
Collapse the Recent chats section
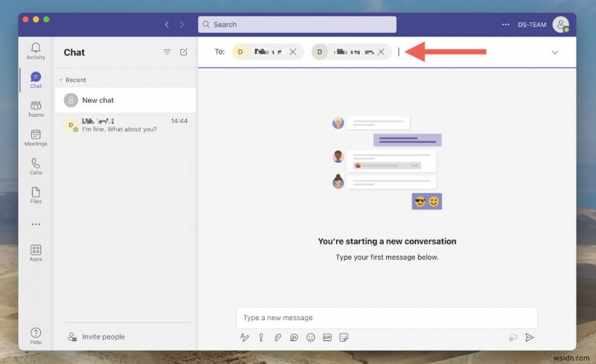click(x=60, y=80)
